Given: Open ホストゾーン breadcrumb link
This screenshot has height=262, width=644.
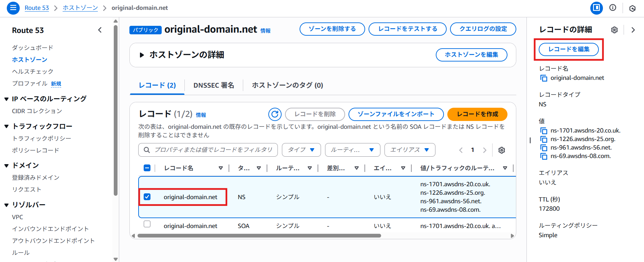Looking at the screenshot, I should tap(80, 8).
